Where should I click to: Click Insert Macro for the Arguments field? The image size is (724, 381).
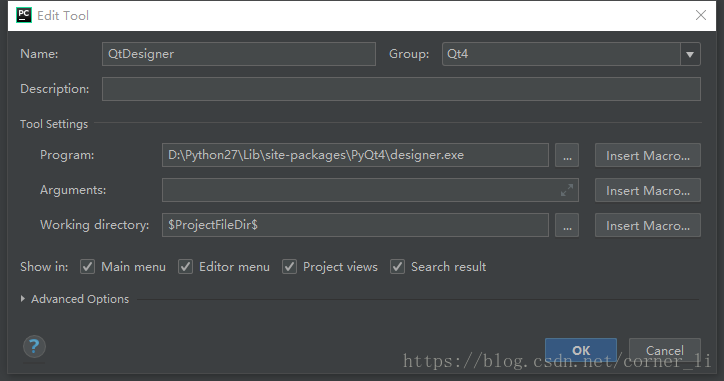point(648,190)
